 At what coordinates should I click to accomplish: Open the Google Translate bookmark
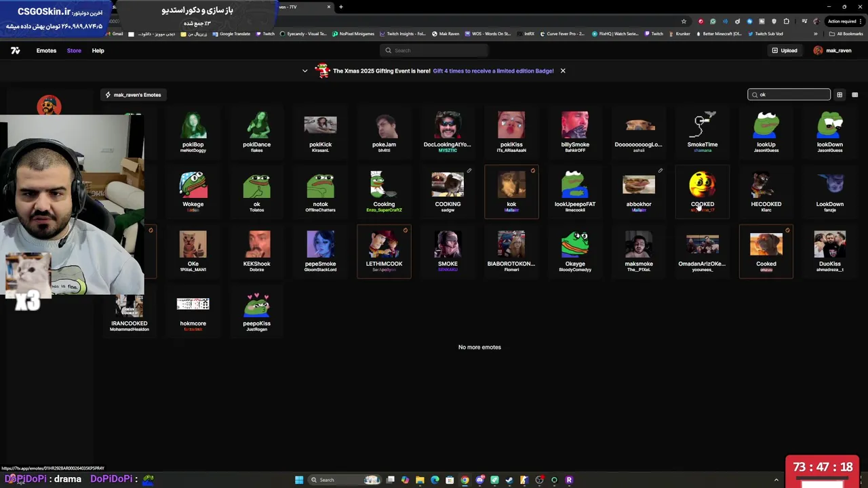tap(231, 34)
